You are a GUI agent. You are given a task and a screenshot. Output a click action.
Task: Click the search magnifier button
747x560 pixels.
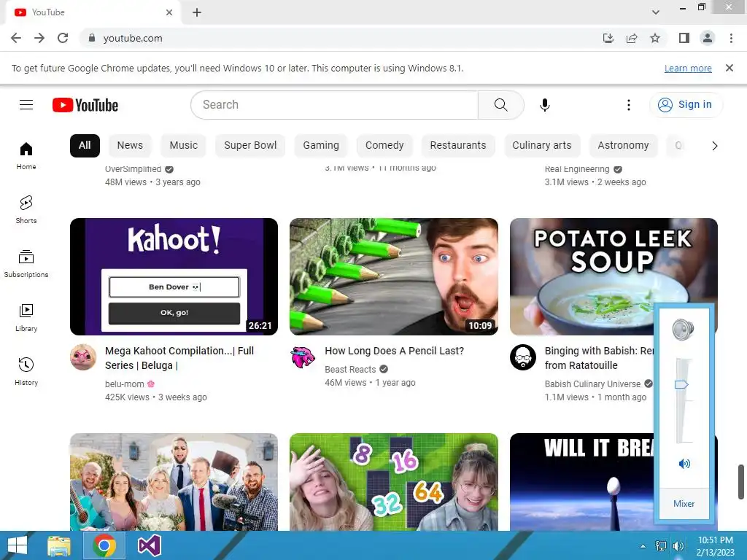click(x=500, y=105)
